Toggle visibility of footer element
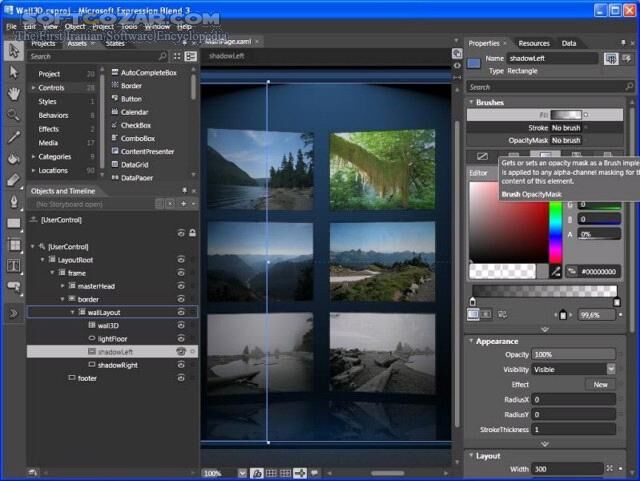This screenshot has width=640, height=481. (182, 378)
